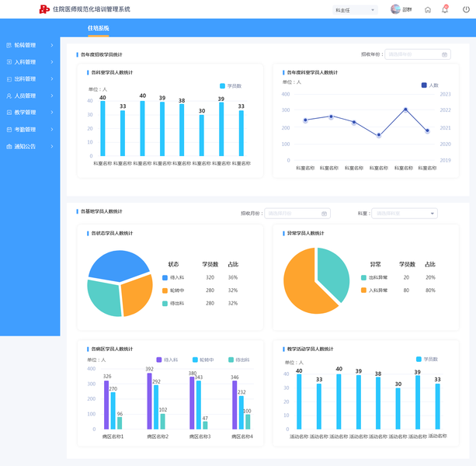476x466 pixels.
Task: Open the 科主任 role dropdown
Action: click(355, 10)
